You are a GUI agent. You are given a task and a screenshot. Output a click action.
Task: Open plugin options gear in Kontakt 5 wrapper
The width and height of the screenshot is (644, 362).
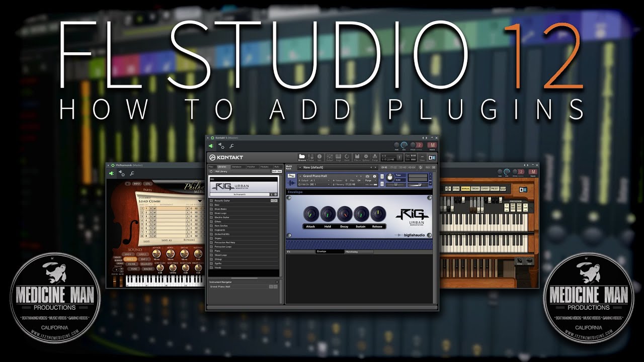221,146
